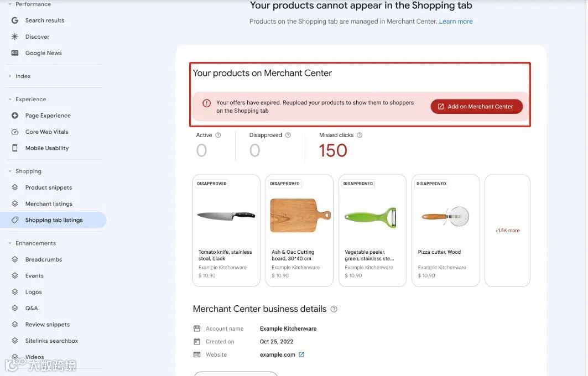Expand the Index section
The height and width of the screenshot is (376, 588).
(x=10, y=76)
